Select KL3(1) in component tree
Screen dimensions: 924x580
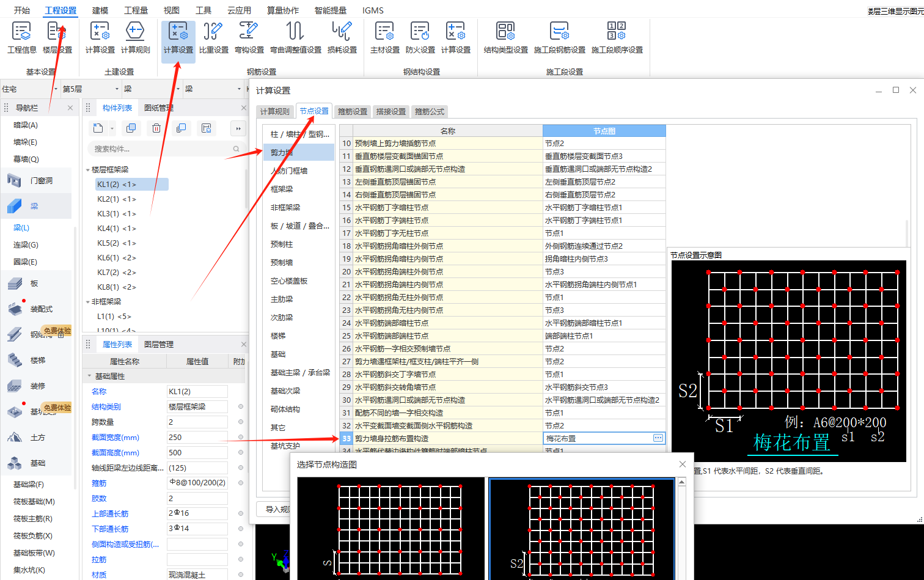click(117, 213)
